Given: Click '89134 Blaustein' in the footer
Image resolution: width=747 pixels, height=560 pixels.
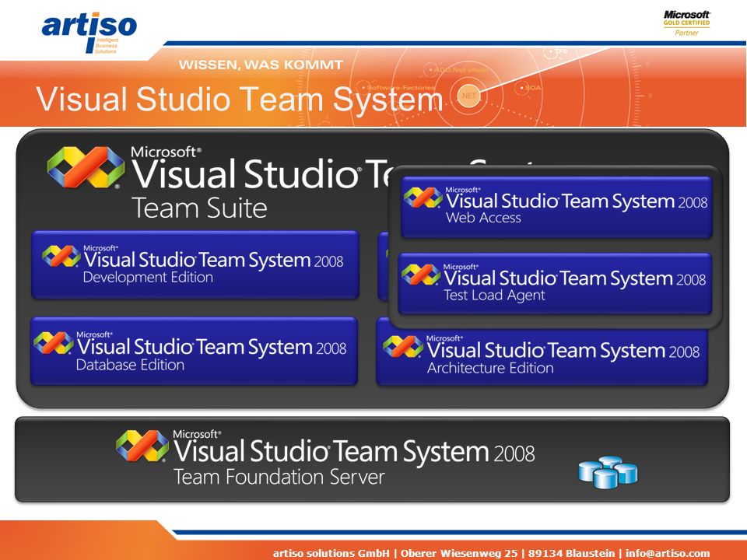Looking at the screenshot, I should 571,553.
